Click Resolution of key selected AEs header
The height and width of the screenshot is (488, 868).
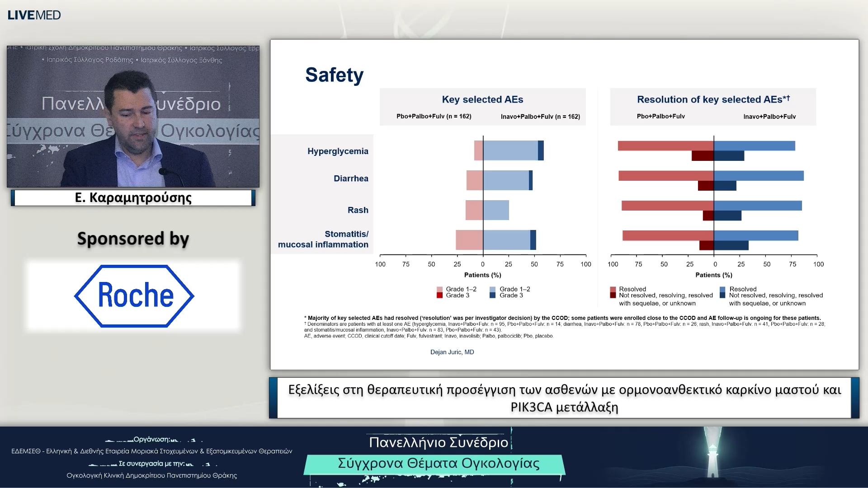point(713,99)
